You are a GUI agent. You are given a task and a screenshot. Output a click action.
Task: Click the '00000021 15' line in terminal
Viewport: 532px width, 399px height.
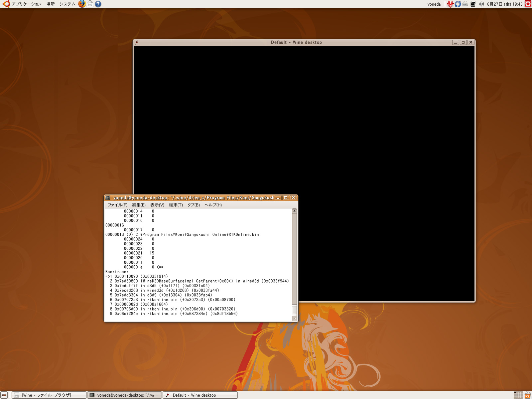point(139,253)
